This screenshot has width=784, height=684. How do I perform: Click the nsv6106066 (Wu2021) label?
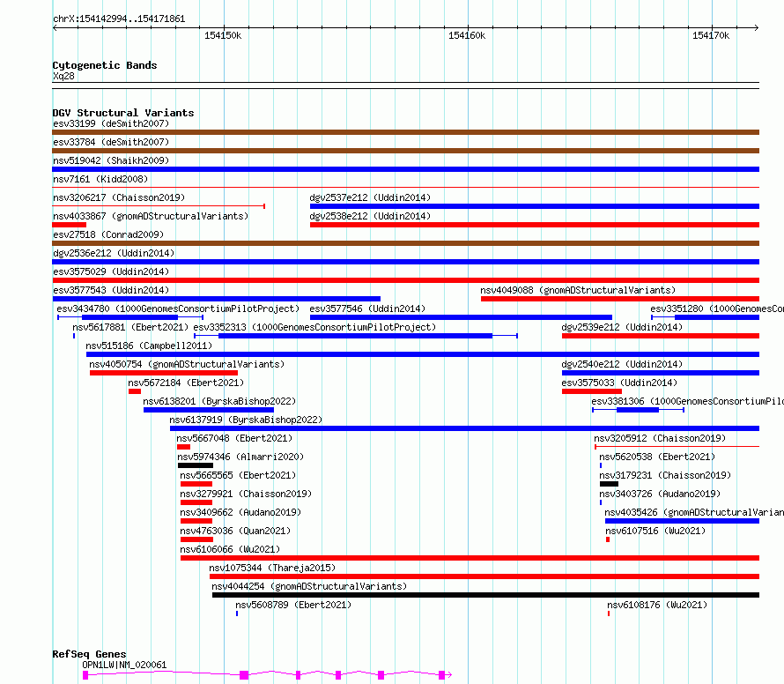click(230, 549)
